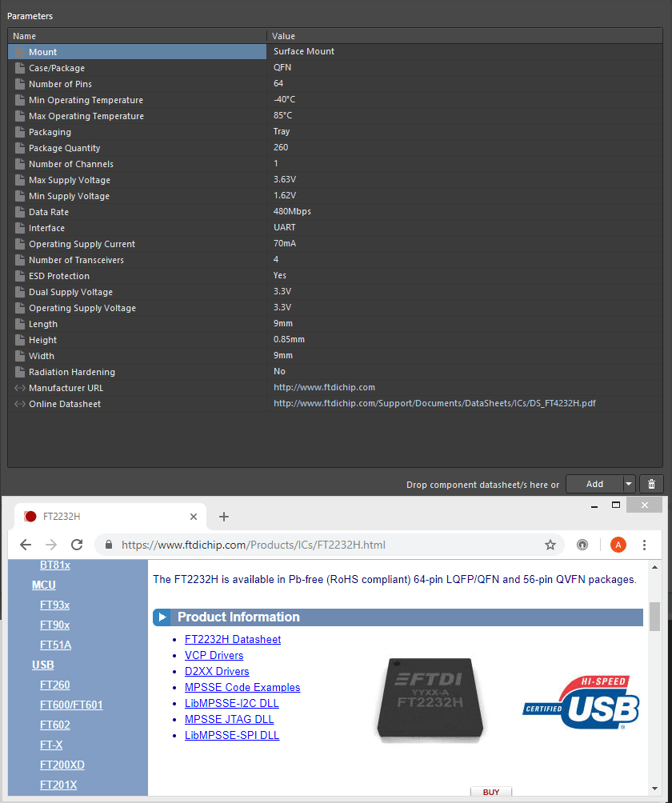Click the page vertical scrollbar thumb
This screenshot has width=672, height=803.
[x=654, y=617]
